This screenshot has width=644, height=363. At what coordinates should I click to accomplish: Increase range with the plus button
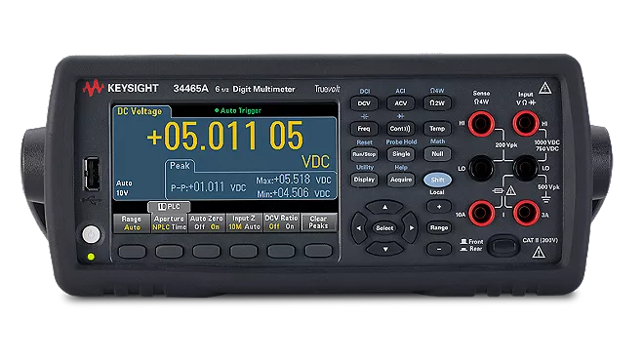pos(439,207)
